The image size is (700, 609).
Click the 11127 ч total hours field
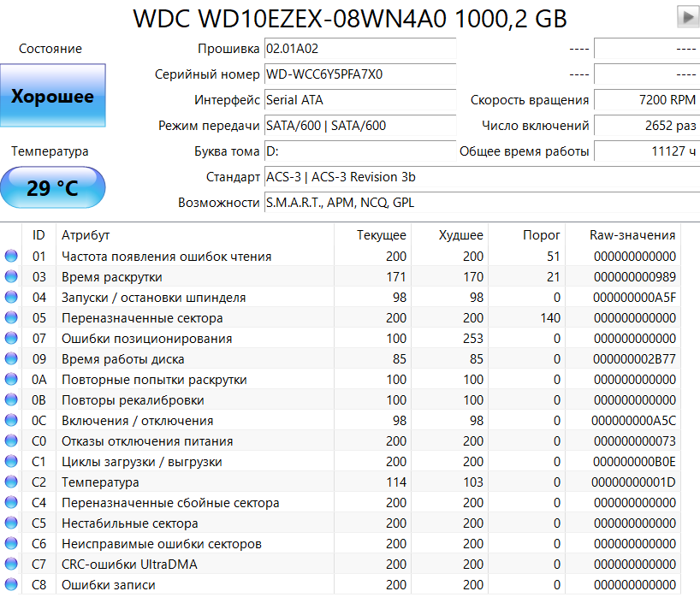coord(646,151)
